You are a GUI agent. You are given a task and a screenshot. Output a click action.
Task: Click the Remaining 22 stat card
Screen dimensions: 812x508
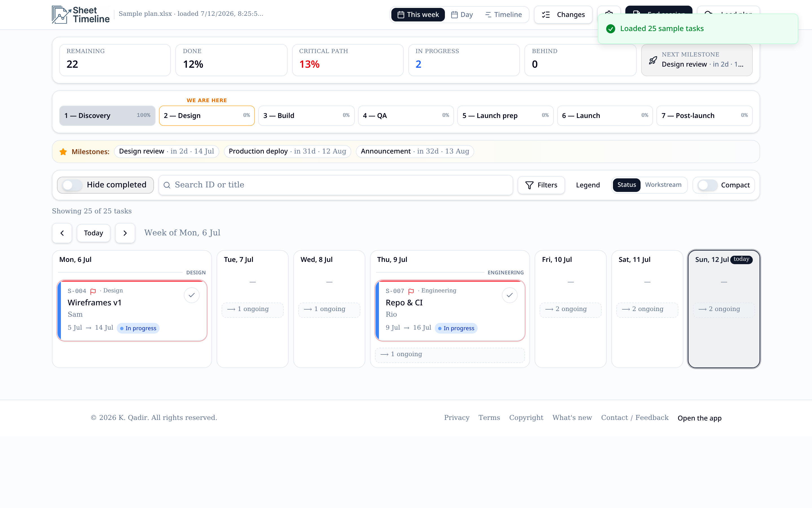coord(115,60)
